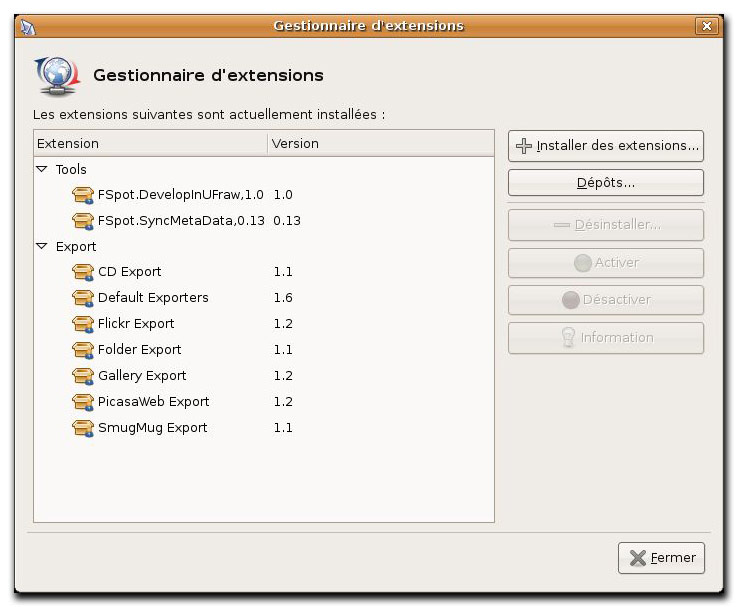Click version 1.1 of SmugMug Export

point(283,428)
